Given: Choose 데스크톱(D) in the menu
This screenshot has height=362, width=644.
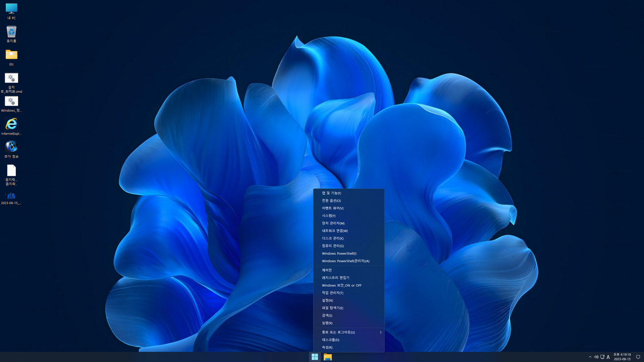Looking at the screenshot, I should pos(349,340).
